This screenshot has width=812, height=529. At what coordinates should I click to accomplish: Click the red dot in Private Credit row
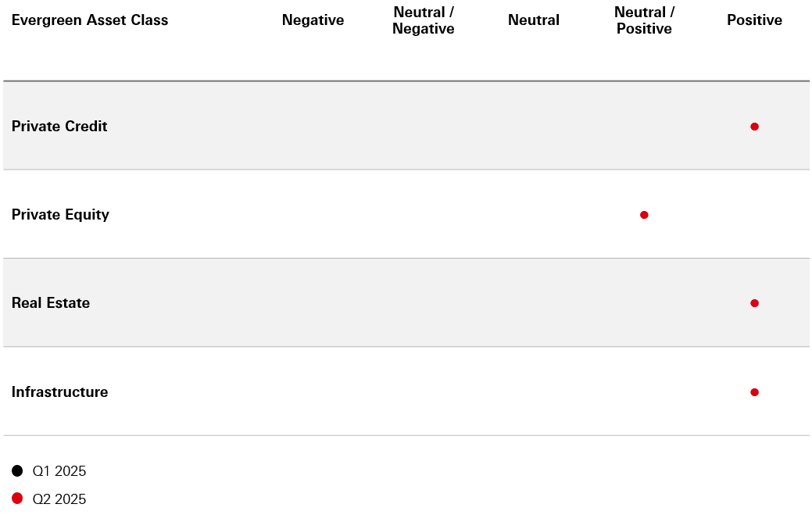(754, 127)
